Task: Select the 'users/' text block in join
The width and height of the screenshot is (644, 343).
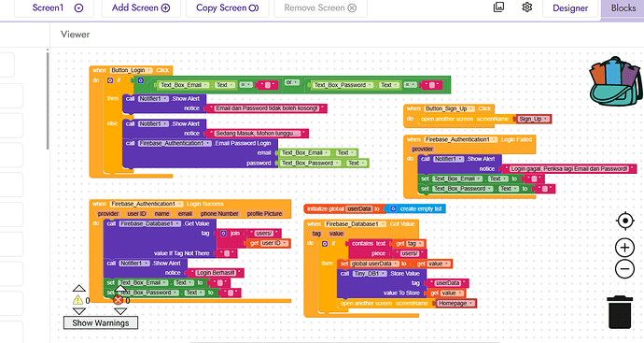Action: [x=264, y=234]
